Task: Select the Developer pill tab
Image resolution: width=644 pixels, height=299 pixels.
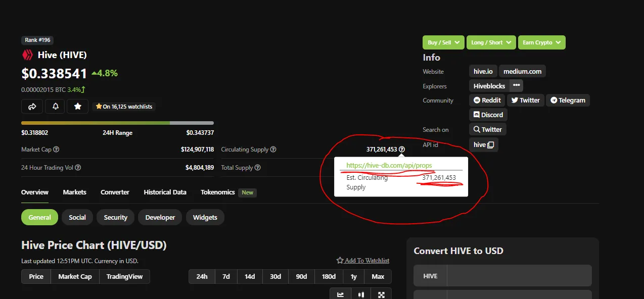Action: 160,217
